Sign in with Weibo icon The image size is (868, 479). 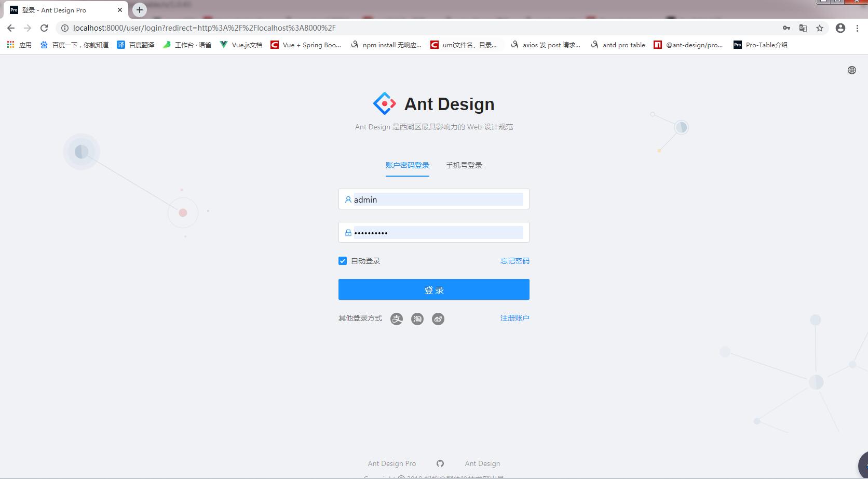pos(438,319)
